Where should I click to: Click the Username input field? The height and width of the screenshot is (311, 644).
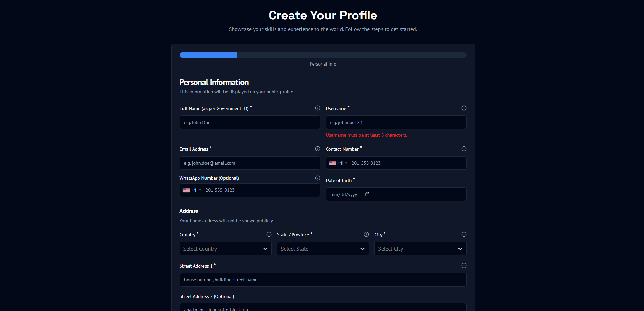[396, 122]
